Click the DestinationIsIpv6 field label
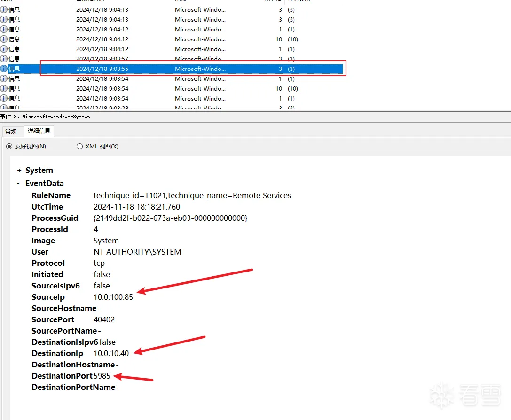 [65, 342]
